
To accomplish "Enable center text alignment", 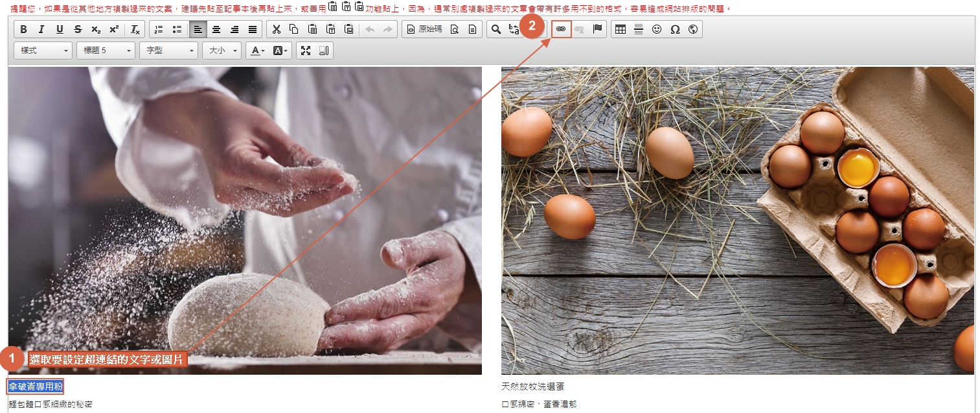I will click(x=216, y=29).
